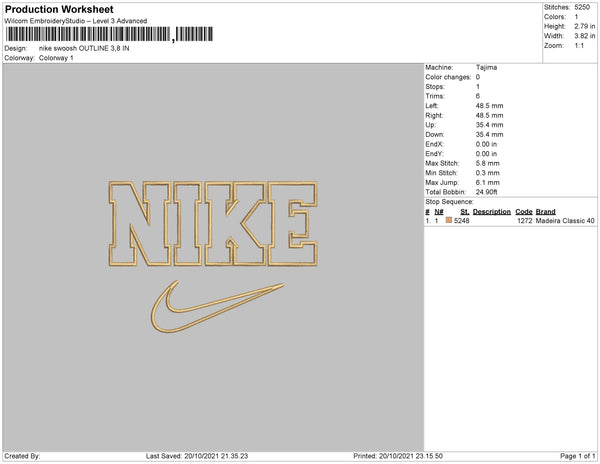This screenshot has height=464, width=600.
Task: Select the Stitches value 5250
Action: (582, 7)
